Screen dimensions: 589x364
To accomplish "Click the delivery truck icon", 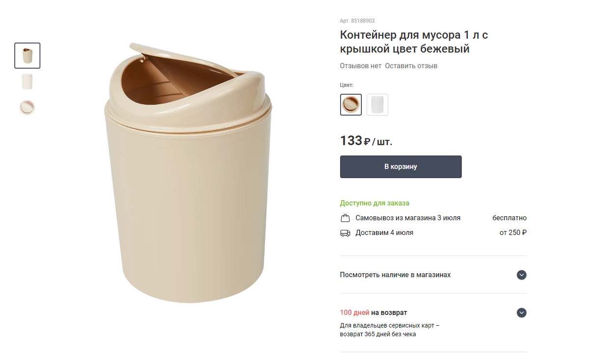I will point(346,233).
